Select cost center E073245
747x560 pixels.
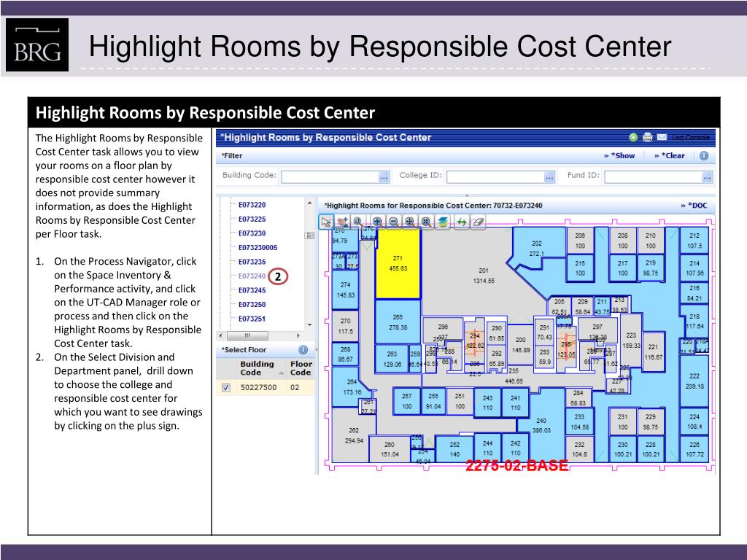tap(252, 290)
